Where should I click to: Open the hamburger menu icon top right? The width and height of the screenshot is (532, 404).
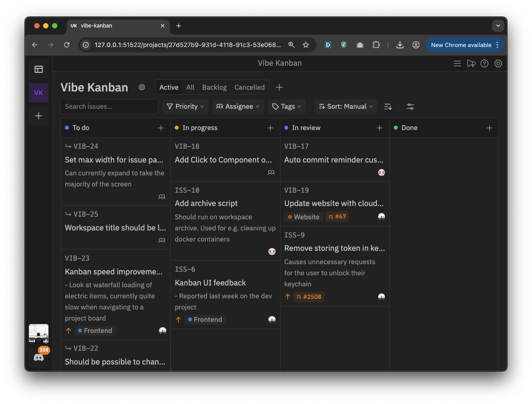457,63
